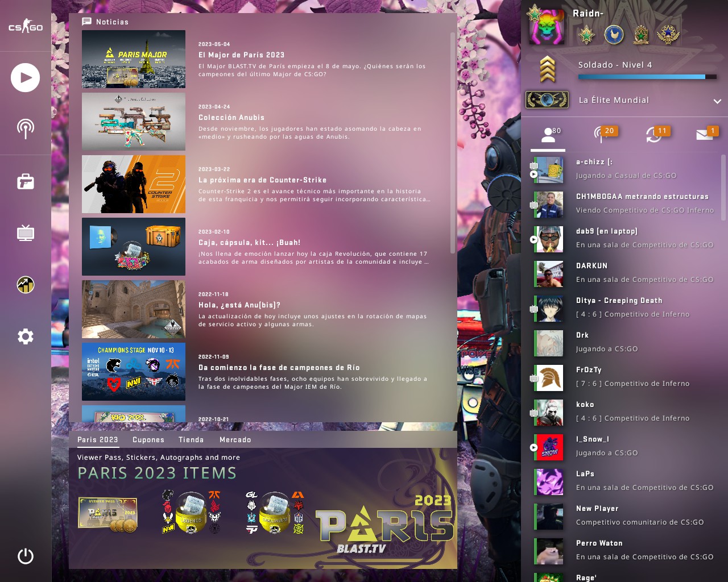Select friend a-chizz [:
The height and width of the screenshot is (582, 728).
[x=624, y=169]
